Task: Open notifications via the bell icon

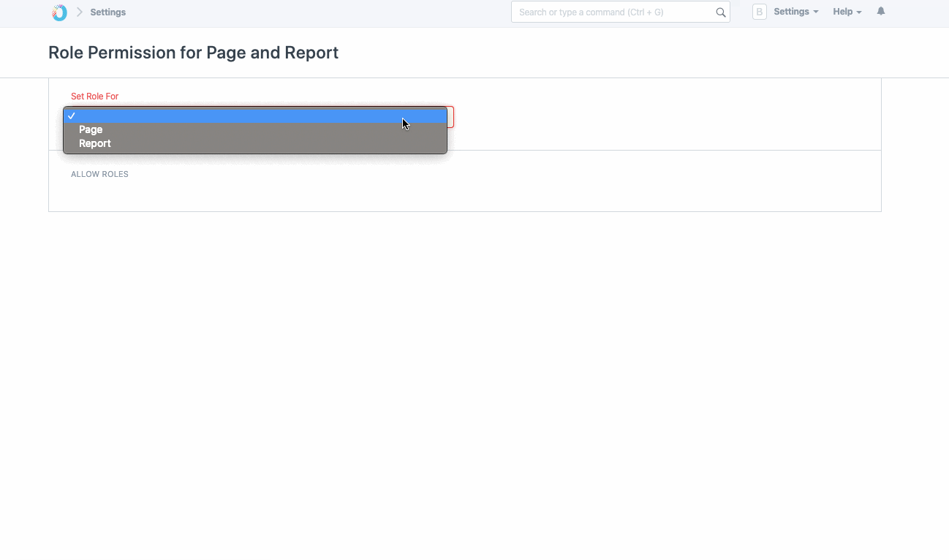Action: (880, 11)
